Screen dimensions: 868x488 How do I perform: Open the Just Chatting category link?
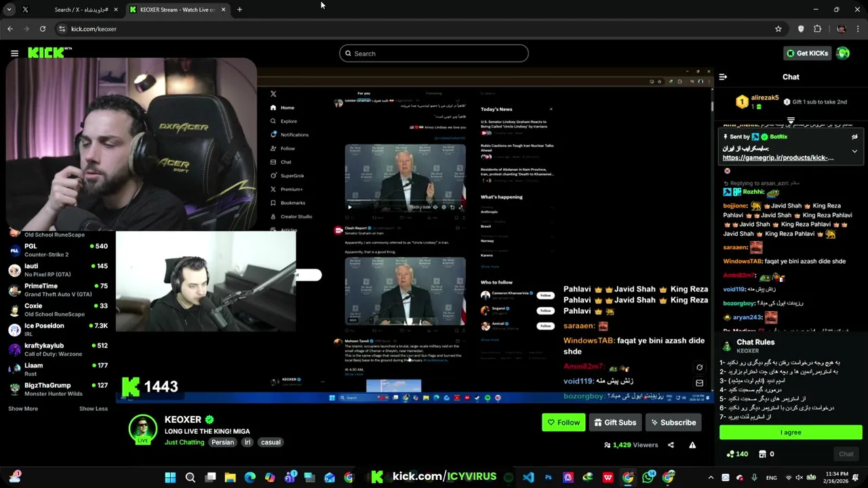coord(184,443)
